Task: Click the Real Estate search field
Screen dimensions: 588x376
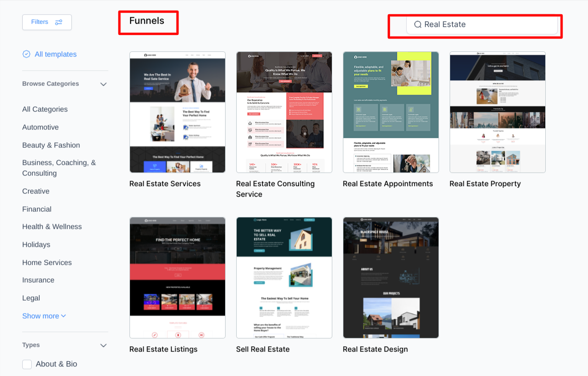Action: coord(482,24)
